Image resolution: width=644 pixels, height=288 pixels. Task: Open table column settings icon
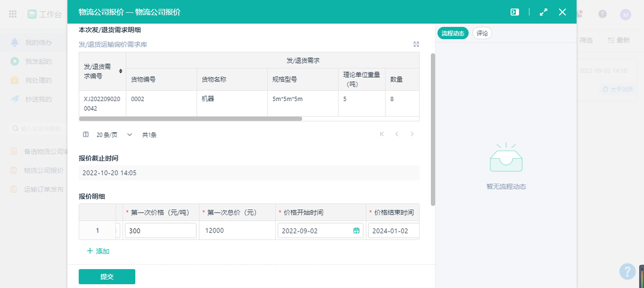coord(86,135)
